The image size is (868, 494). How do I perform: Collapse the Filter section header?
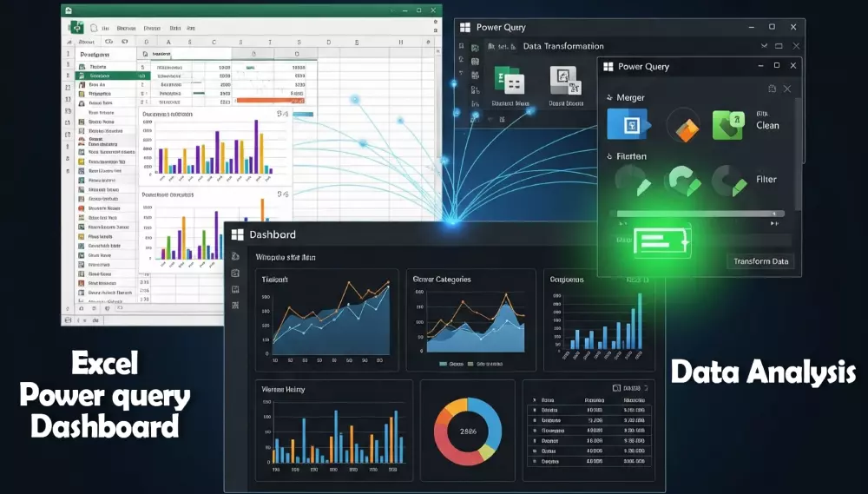coord(609,157)
